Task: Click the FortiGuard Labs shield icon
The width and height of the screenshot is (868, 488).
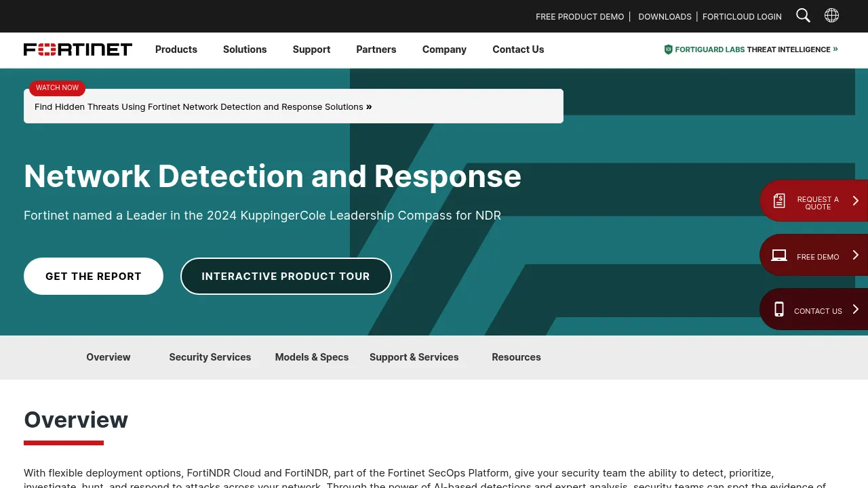Action: pos(668,49)
